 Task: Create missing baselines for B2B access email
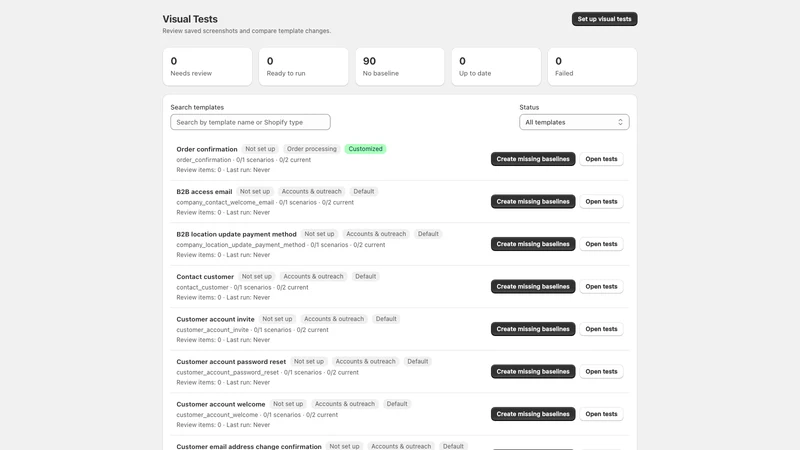pos(533,202)
